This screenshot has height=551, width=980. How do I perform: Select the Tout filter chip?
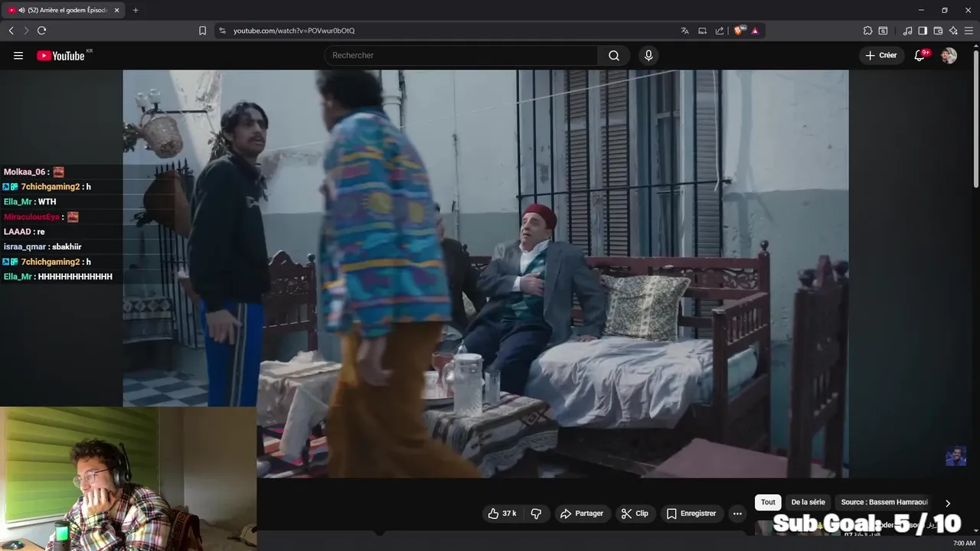[768, 502]
